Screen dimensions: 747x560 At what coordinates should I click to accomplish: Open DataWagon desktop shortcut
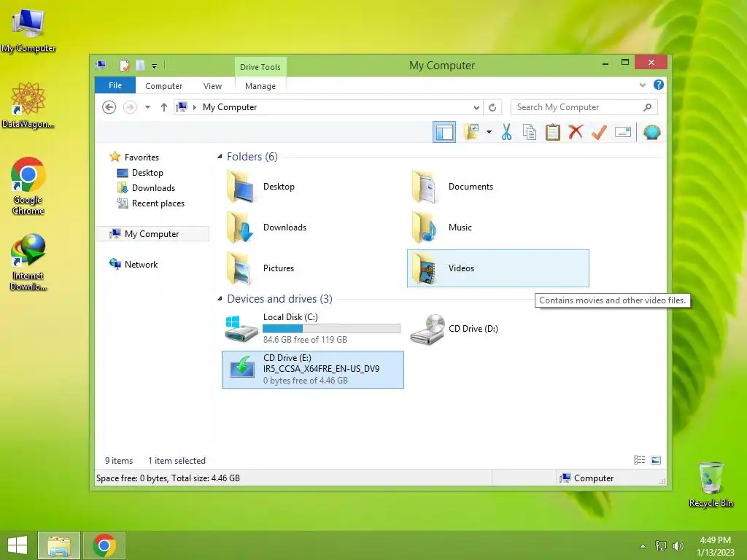pyautogui.click(x=28, y=105)
